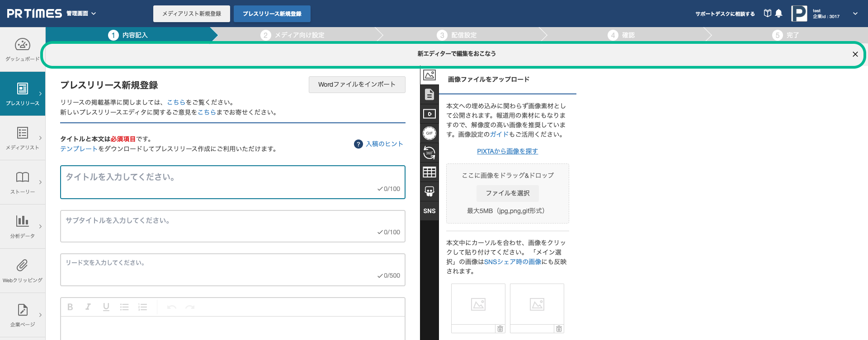The height and width of the screenshot is (340, 868).
Task: Insert a bulleted list
Action: click(x=124, y=307)
